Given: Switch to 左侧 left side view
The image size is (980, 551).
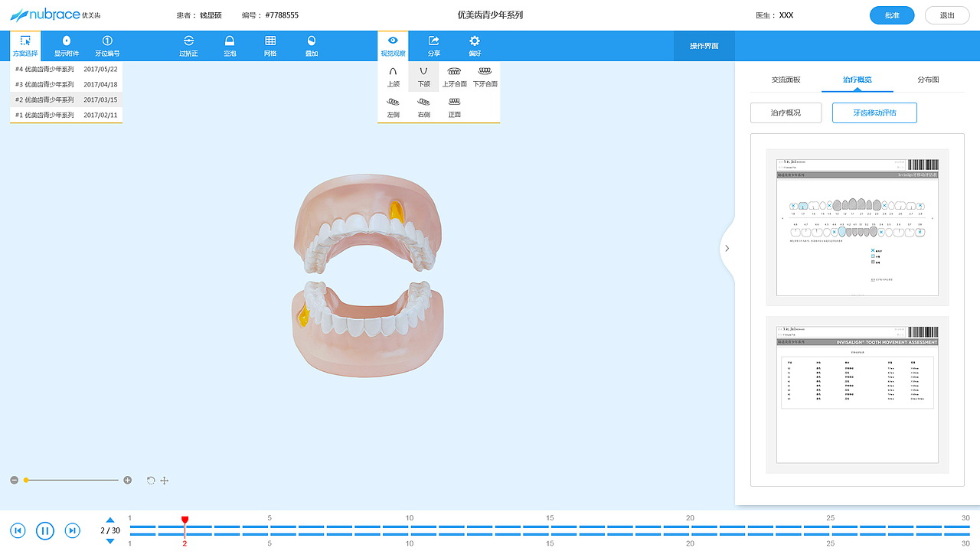Looking at the screenshot, I should (393, 107).
